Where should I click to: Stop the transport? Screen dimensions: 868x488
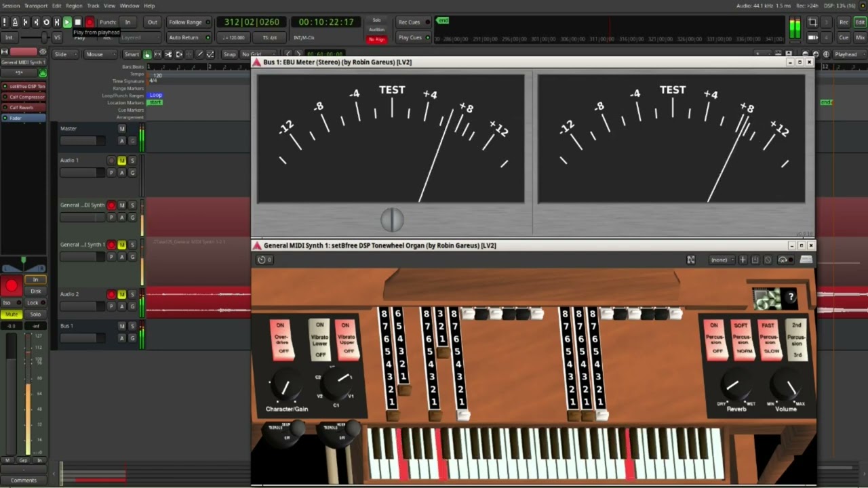coord(78,22)
